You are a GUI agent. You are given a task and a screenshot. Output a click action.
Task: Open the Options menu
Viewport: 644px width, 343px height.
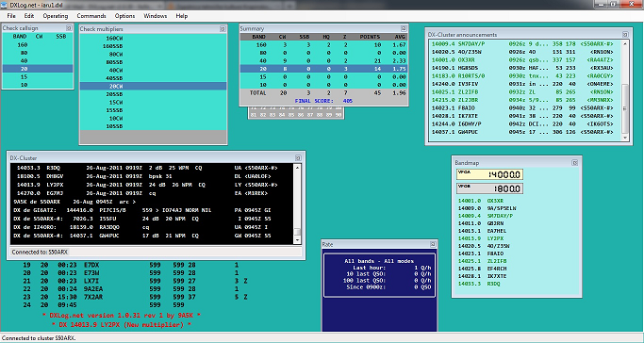124,16
